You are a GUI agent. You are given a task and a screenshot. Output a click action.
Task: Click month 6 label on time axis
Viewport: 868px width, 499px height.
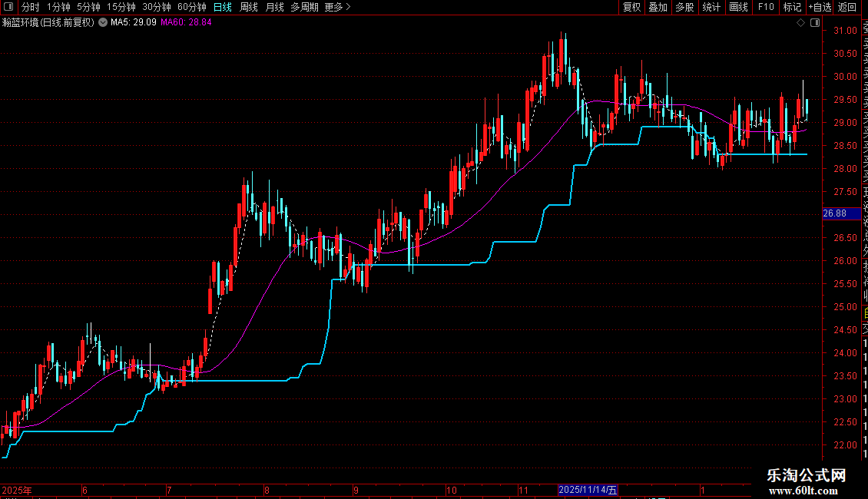tap(84, 491)
